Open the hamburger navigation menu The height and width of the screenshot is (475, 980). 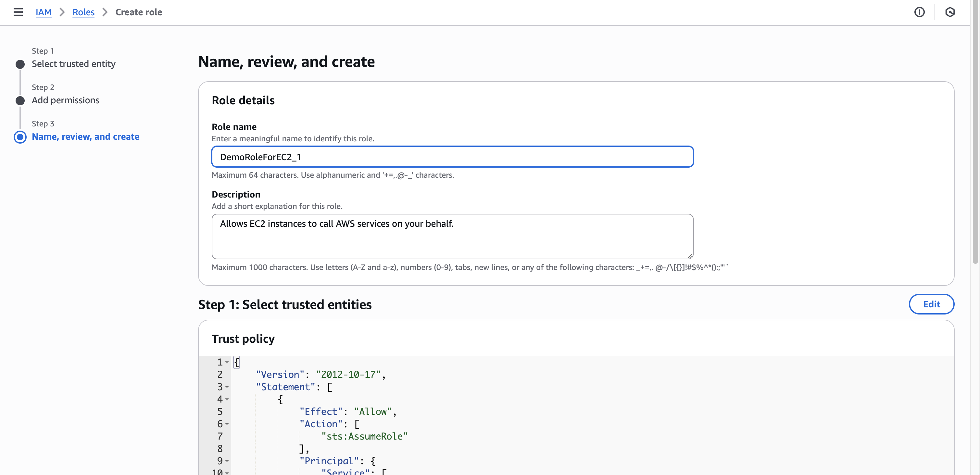(18, 12)
